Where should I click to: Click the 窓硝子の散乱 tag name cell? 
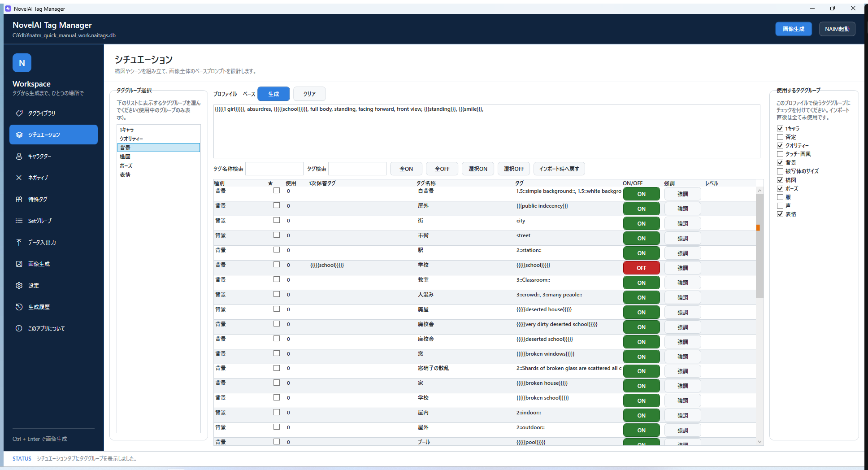pos(434,368)
